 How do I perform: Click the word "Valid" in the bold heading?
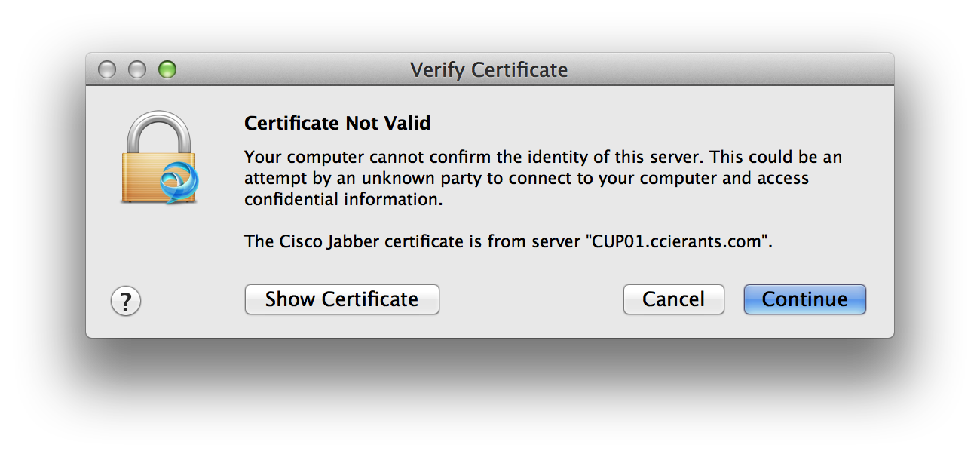coord(405,123)
